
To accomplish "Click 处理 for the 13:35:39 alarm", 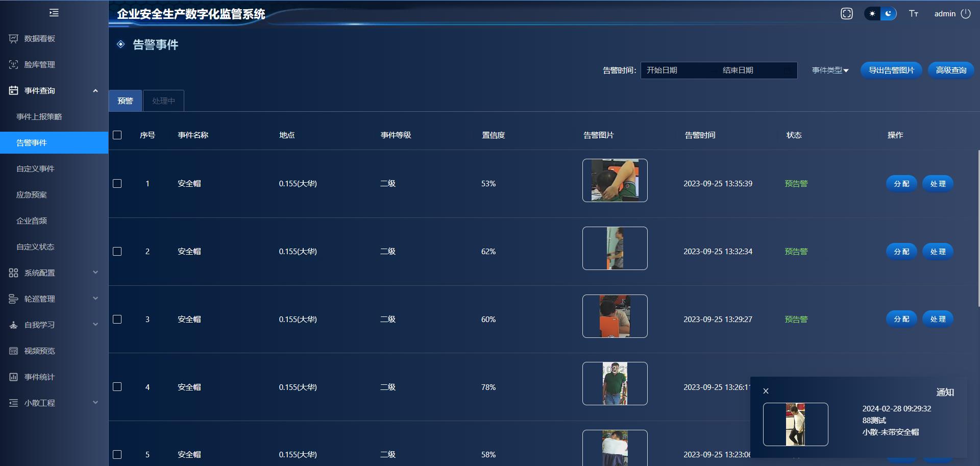I will pyautogui.click(x=938, y=184).
